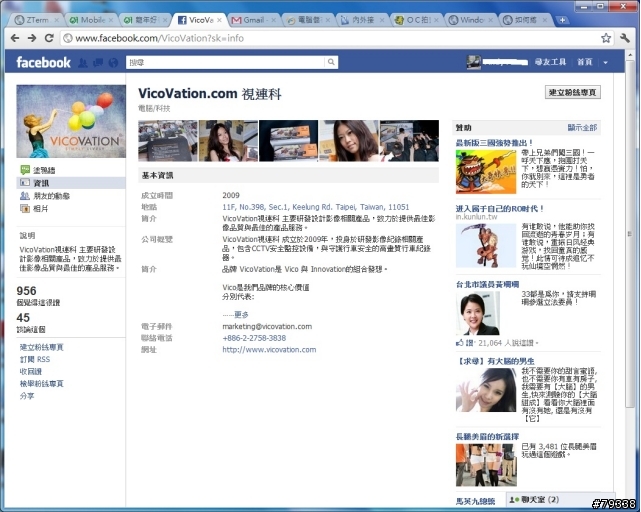The width and height of the screenshot is (641, 512).
Task: Click 分享 share link
Action: tap(27, 396)
